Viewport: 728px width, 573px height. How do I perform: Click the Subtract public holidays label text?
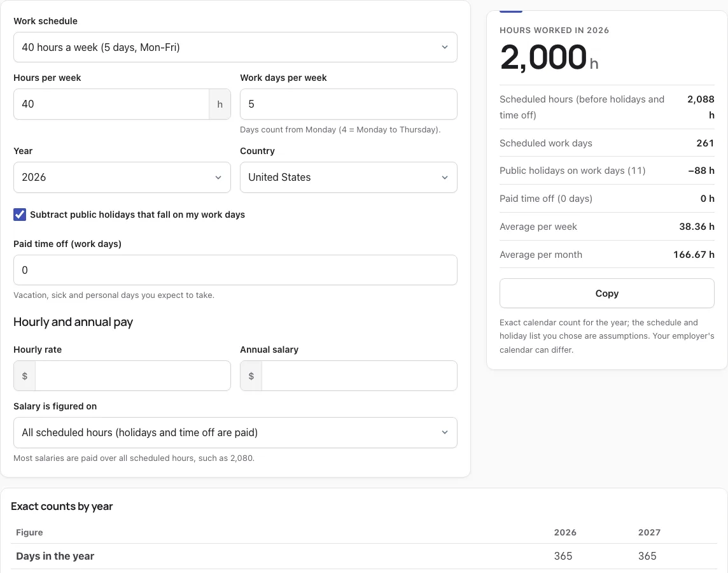coord(137,215)
